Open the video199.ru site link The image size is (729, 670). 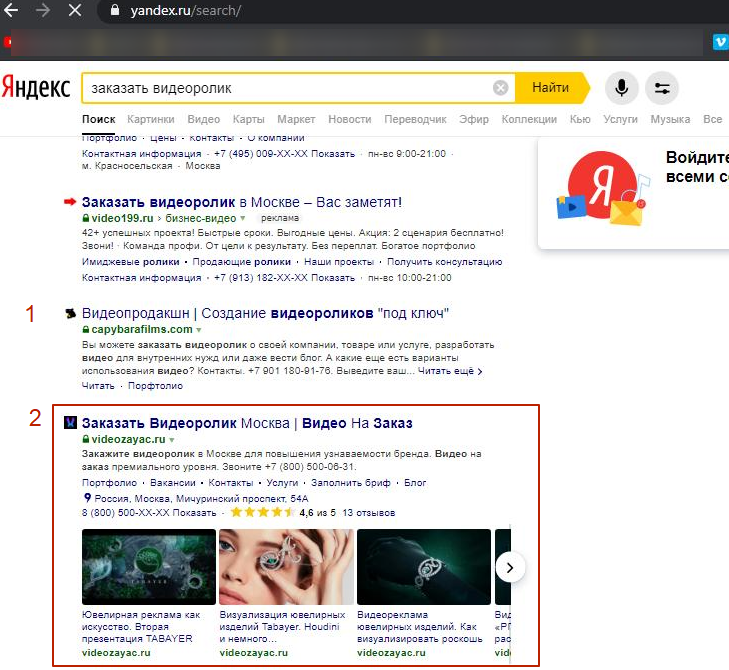tap(122, 218)
